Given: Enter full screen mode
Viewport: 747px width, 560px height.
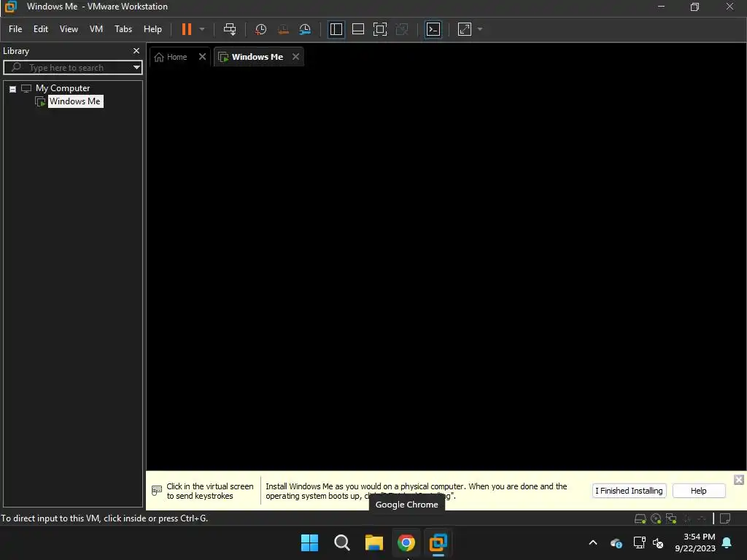Looking at the screenshot, I should pos(379,29).
